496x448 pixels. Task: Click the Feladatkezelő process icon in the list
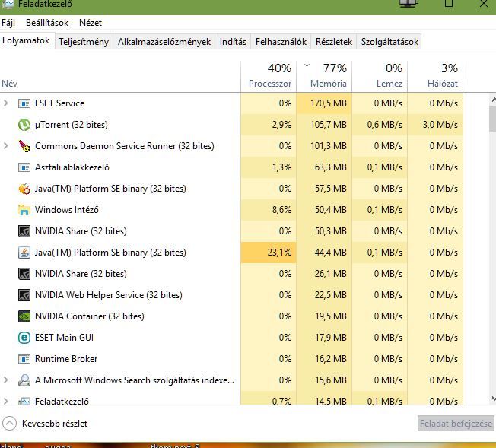click(24, 401)
